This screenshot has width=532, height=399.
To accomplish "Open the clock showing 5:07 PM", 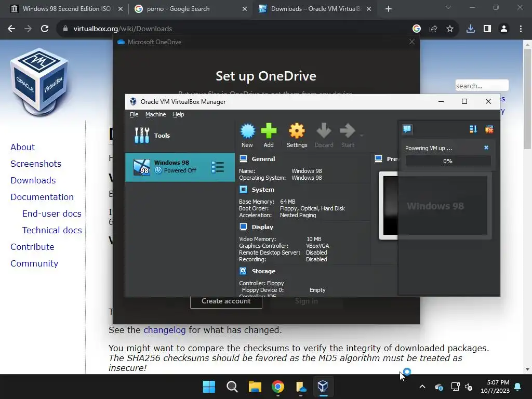I will (495, 387).
